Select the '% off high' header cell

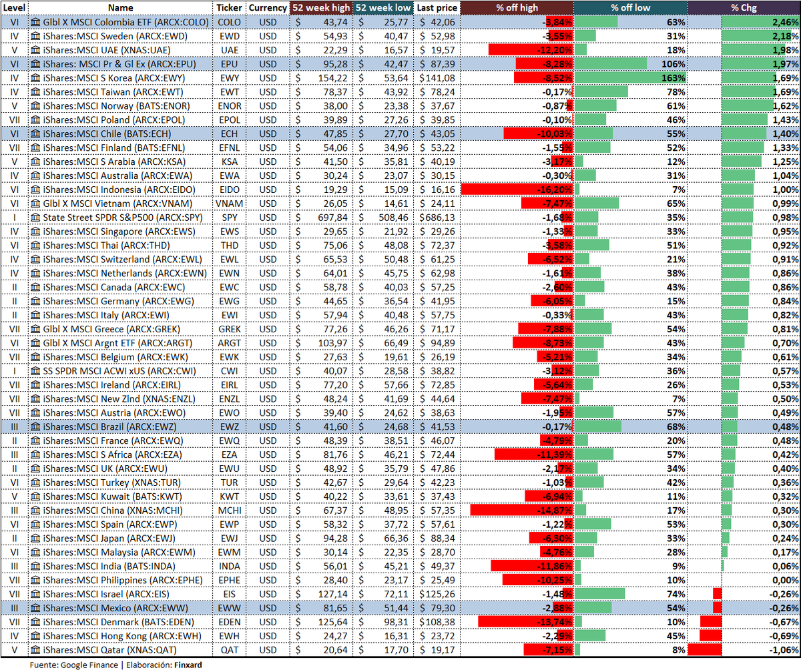click(x=517, y=7)
